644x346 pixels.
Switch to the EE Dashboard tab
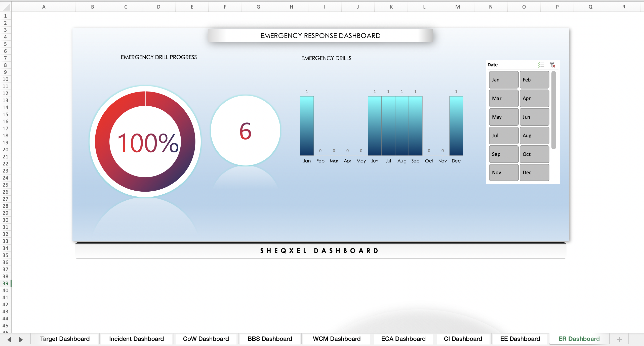tap(519, 339)
